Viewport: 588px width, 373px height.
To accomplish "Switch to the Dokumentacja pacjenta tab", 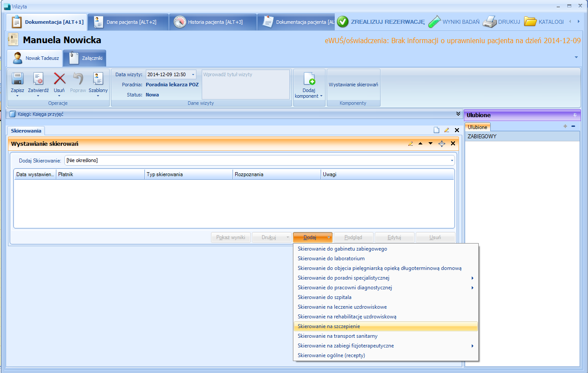I will tap(296, 22).
